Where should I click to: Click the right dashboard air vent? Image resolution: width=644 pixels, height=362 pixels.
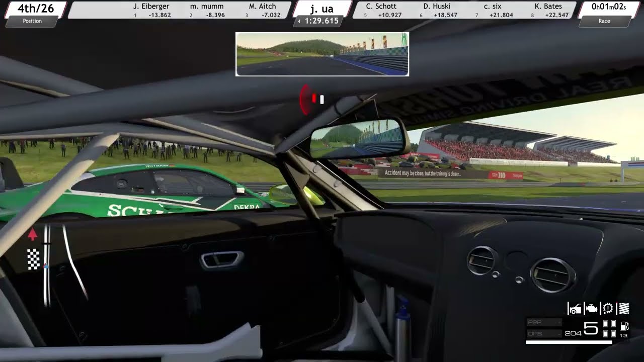coord(553,275)
